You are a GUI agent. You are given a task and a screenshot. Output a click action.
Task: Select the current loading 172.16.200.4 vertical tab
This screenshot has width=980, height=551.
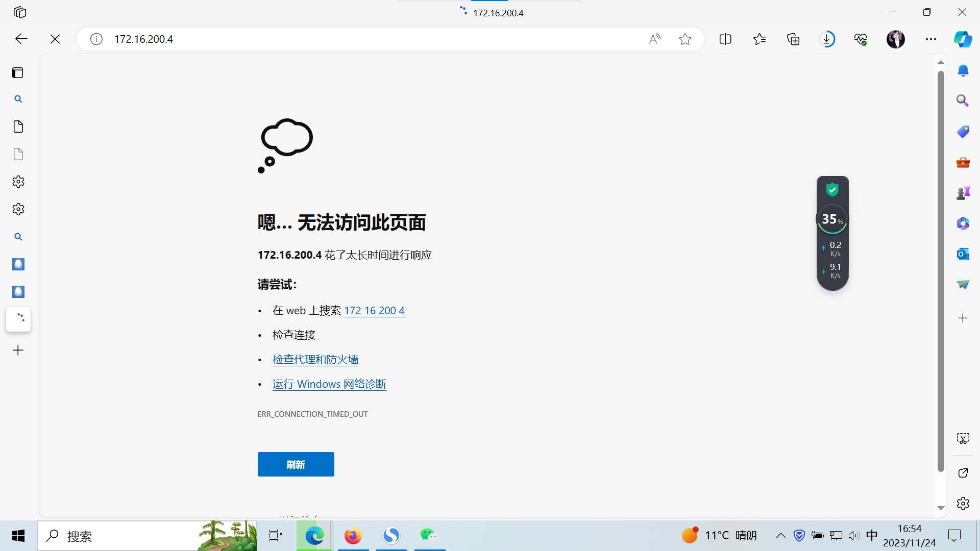[x=18, y=319]
